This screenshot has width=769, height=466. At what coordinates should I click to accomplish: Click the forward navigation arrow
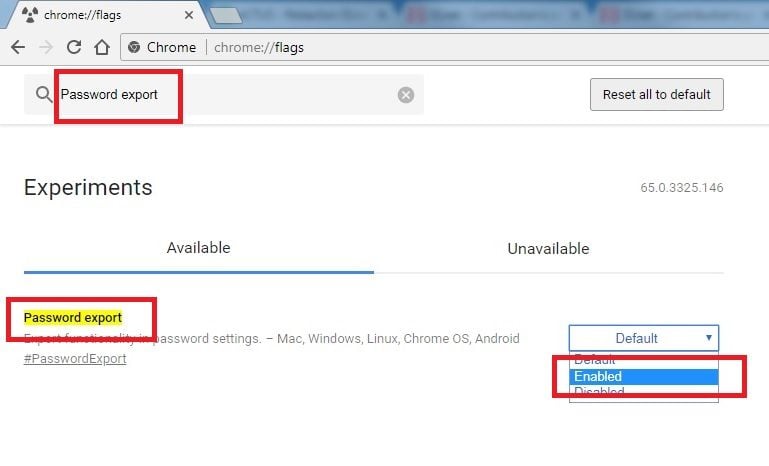click(46, 47)
